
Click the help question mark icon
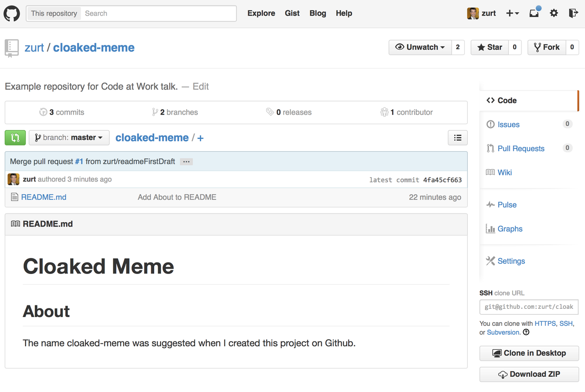(526, 332)
